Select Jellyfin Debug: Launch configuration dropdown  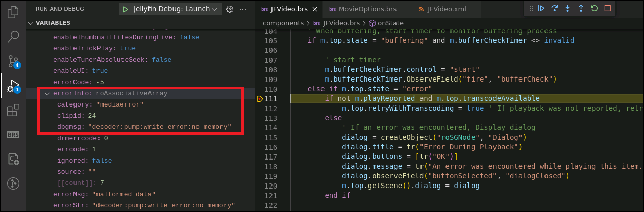[176, 9]
